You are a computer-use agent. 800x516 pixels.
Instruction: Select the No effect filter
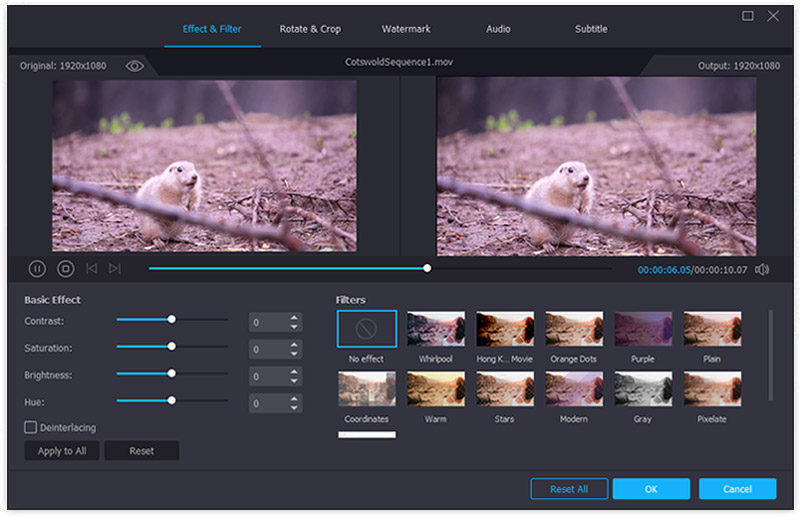point(366,329)
